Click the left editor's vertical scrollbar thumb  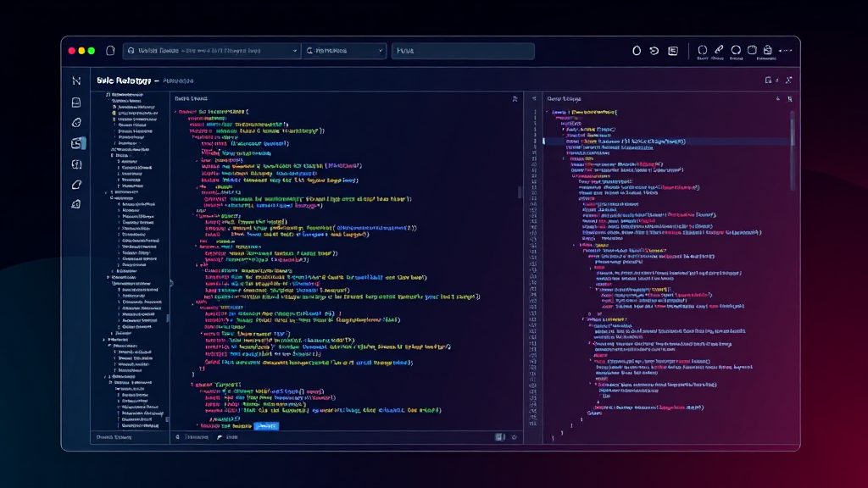(x=520, y=192)
